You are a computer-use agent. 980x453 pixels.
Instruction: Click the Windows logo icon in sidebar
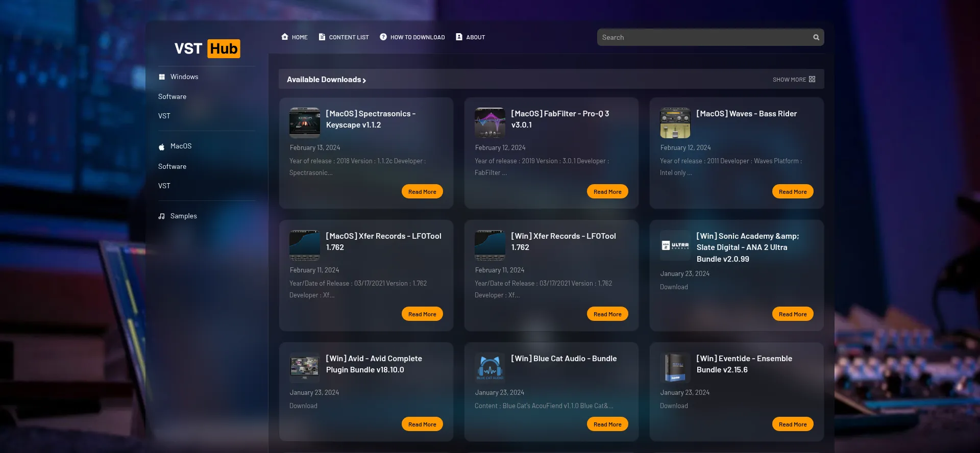[162, 77]
